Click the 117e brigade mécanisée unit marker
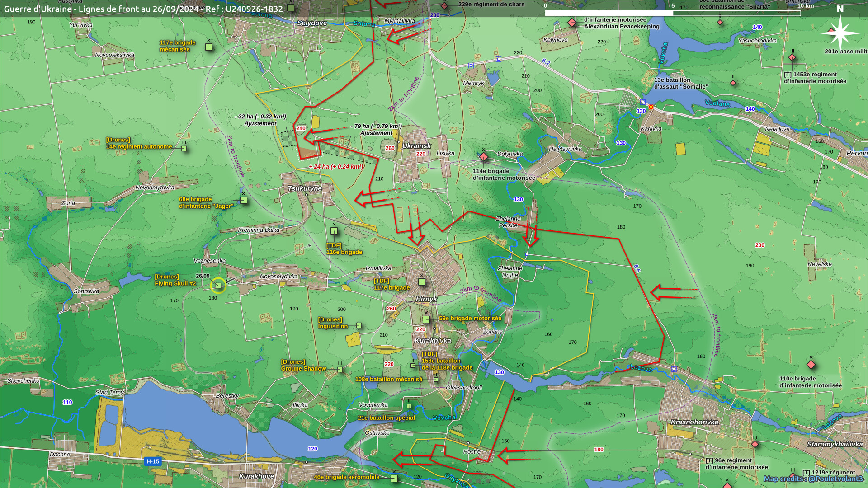The height and width of the screenshot is (488, 868). (x=209, y=47)
